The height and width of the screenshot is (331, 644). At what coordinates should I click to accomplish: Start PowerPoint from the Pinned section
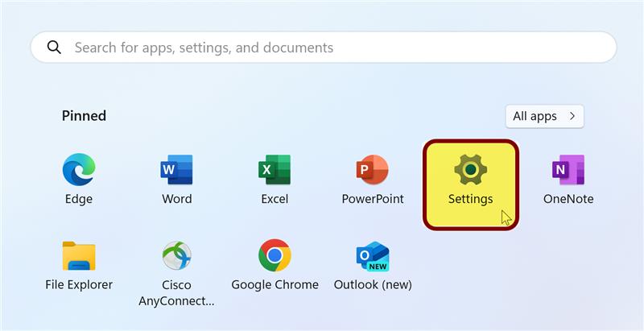(x=373, y=180)
